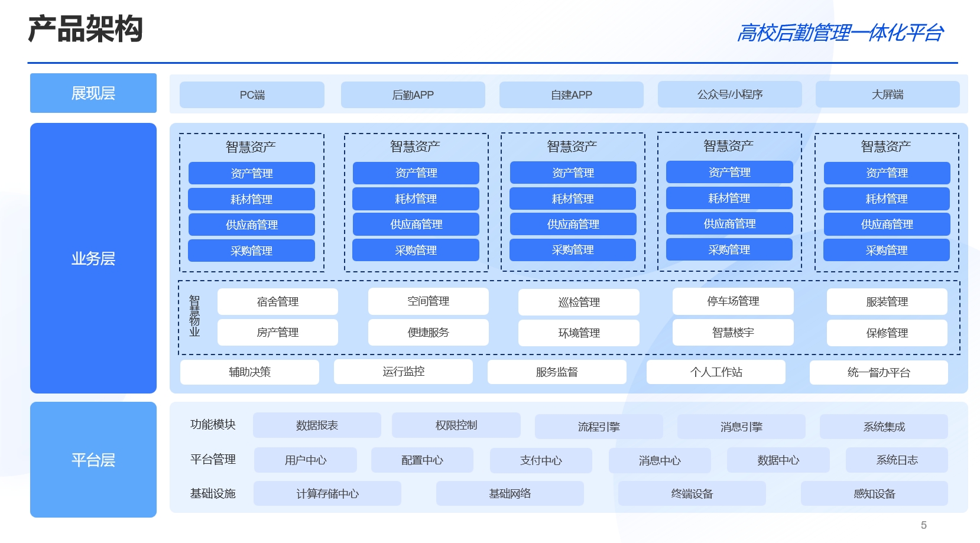Screen dimensions: 980x543
Task: Click the PC端 box
Action: click(x=252, y=95)
